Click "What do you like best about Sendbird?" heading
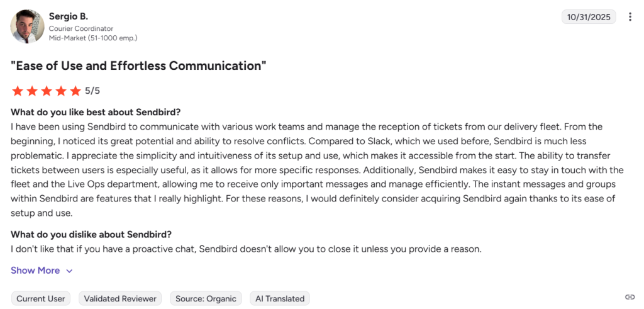The image size is (644, 309). coord(96,112)
